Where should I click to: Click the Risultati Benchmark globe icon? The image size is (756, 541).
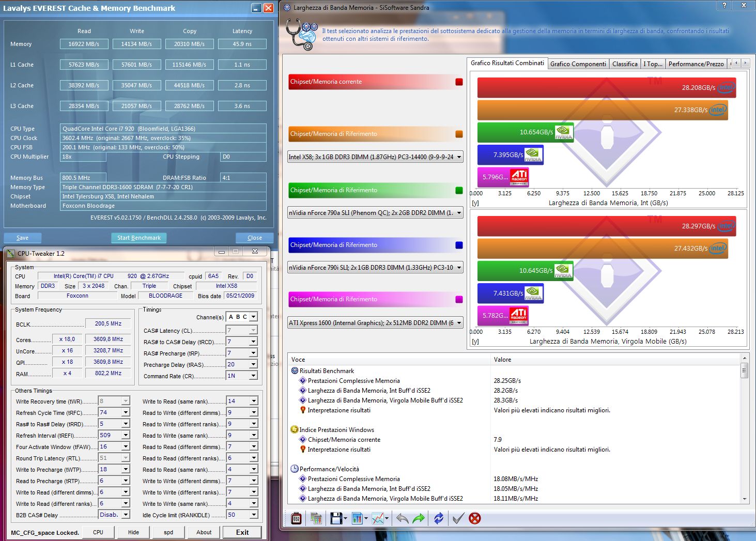pyautogui.click(x=295, y=370)
